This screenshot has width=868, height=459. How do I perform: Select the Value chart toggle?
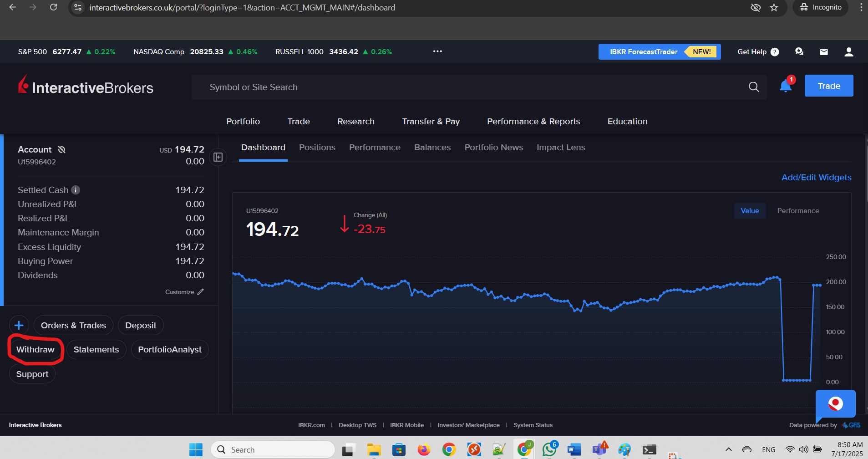click(x=750, y=211)
